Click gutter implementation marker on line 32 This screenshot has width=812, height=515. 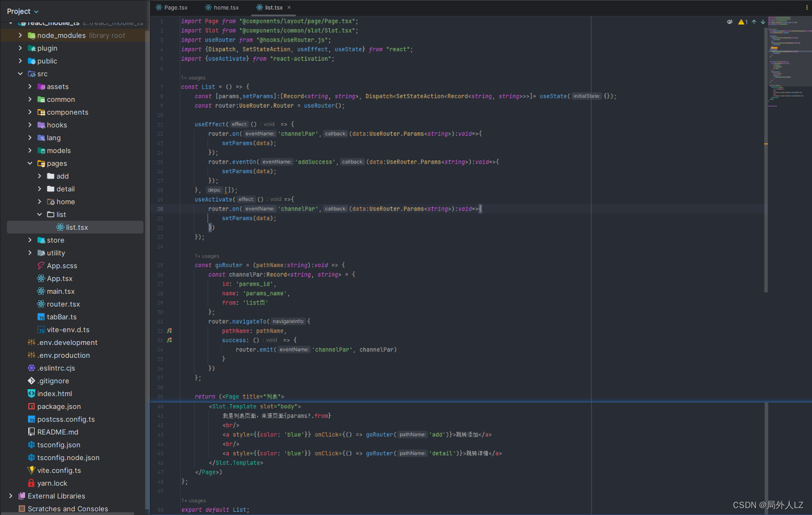170,331
